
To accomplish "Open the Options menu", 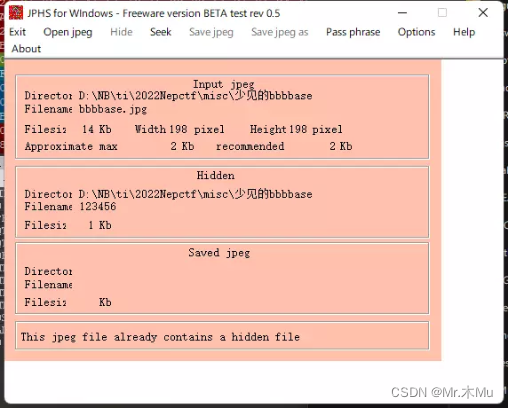I will (416, 32).
